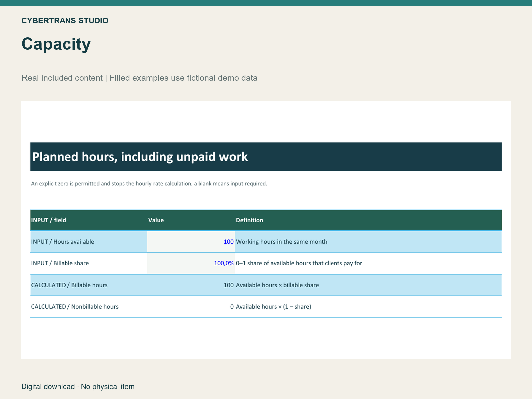Click '0–1 share of available hours' definition
The width and height of the screenshot is (532, 399).
(x=299, y=263)
